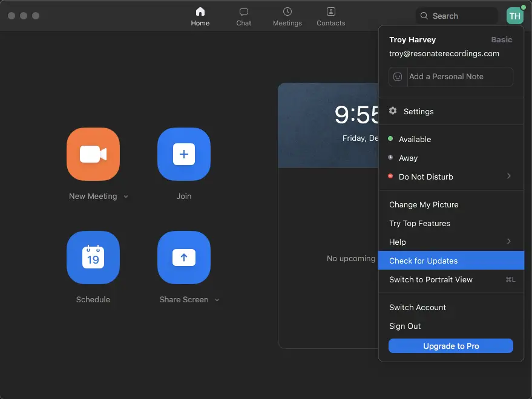Screen dimensions: 532x399
Task: Click the Settings gear icon
Action: pos(393,111)
